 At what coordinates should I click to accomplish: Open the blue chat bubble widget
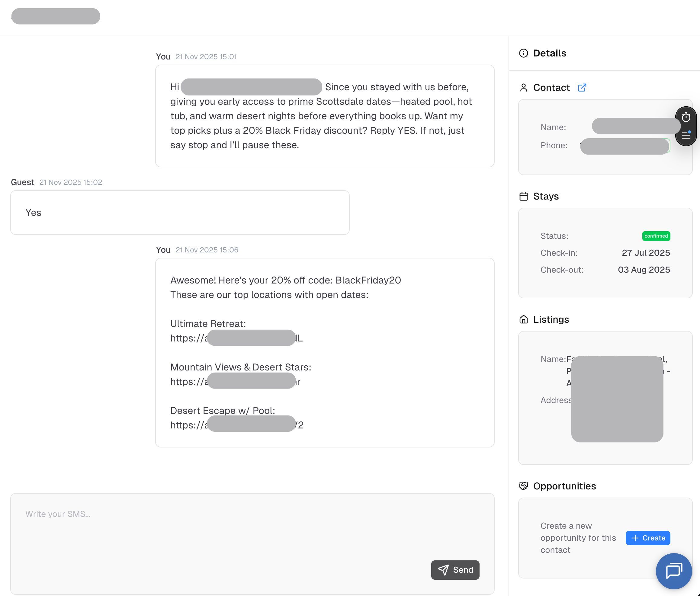pyautogui.click(x=673, y=571)
